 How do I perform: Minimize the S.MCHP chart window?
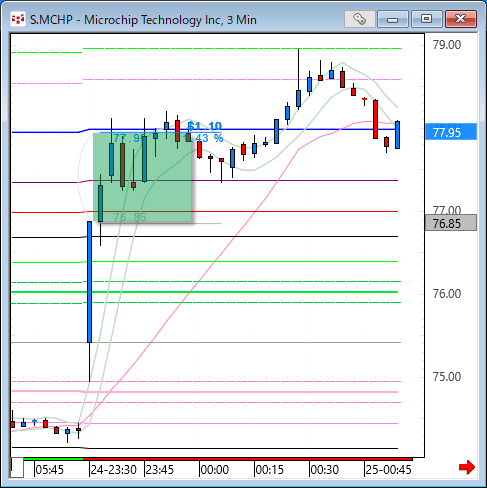pos(393,19)
